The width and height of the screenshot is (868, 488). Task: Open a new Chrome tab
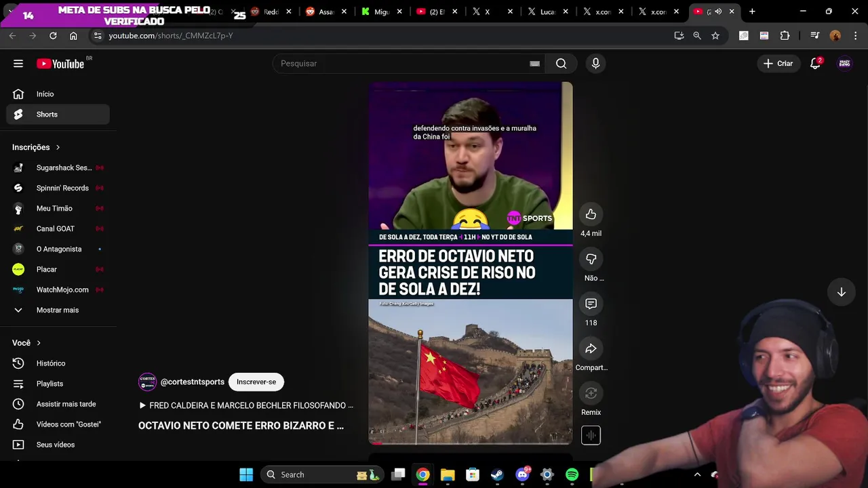pos(752,12)
